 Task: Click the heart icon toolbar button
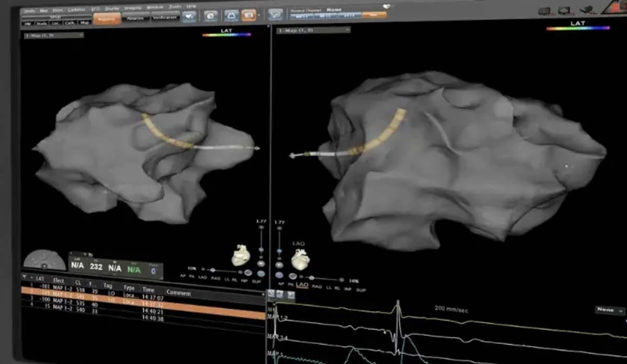tap(189, 17)
